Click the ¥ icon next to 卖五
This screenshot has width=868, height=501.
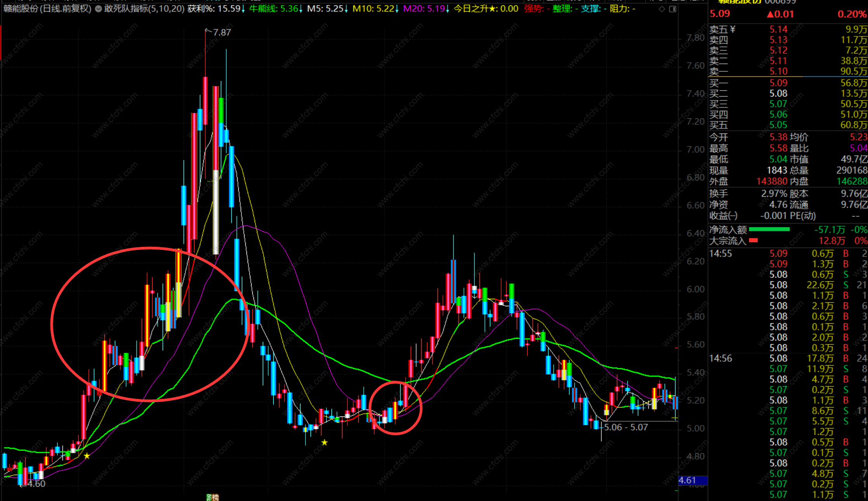coord(733,29)
